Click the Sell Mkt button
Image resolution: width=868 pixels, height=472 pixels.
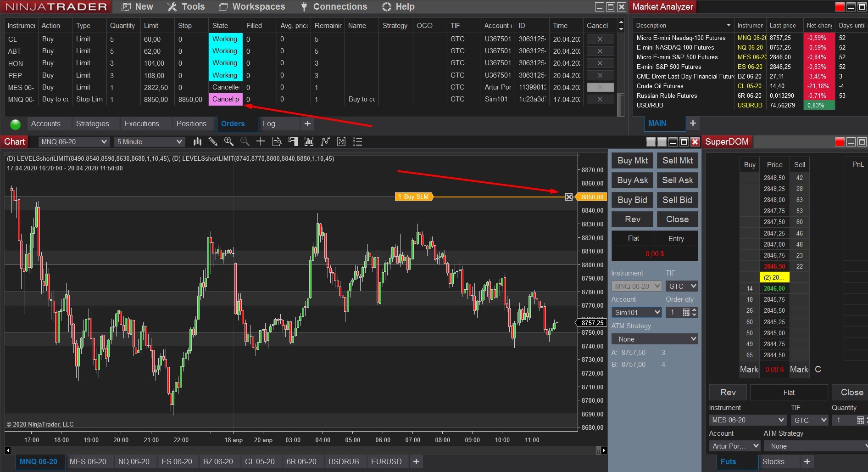(x=678, y=160)
